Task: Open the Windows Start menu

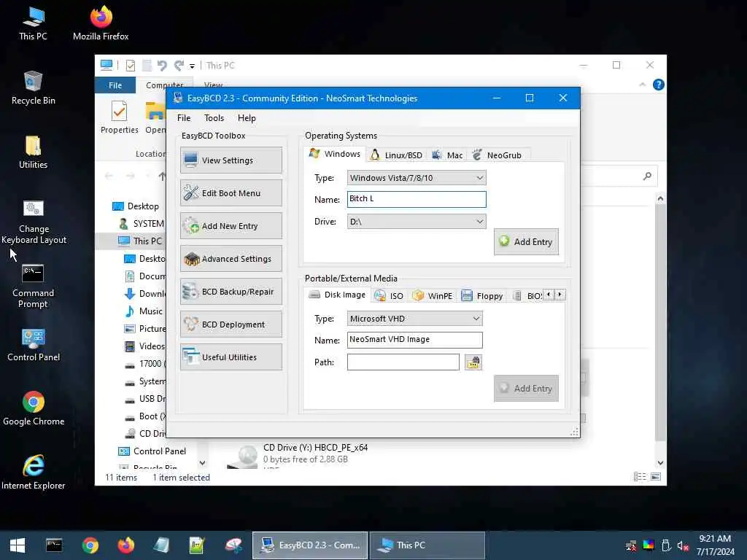Action: click(18, 545)
